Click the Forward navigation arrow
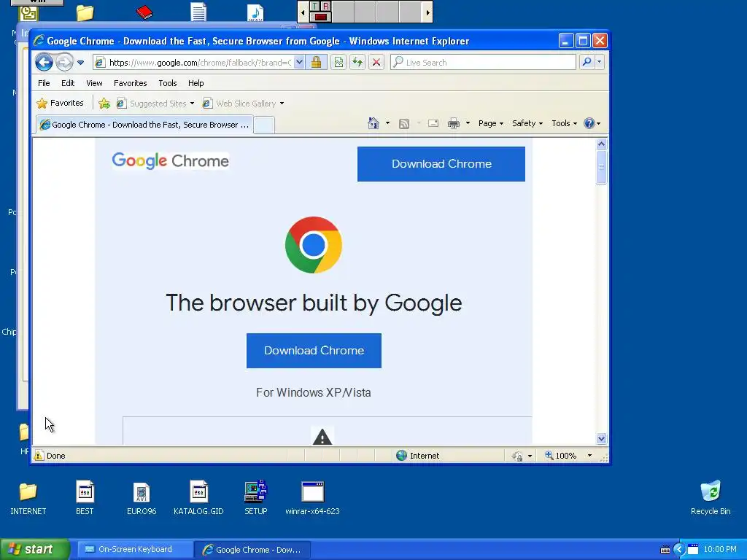 click(64, 62)
